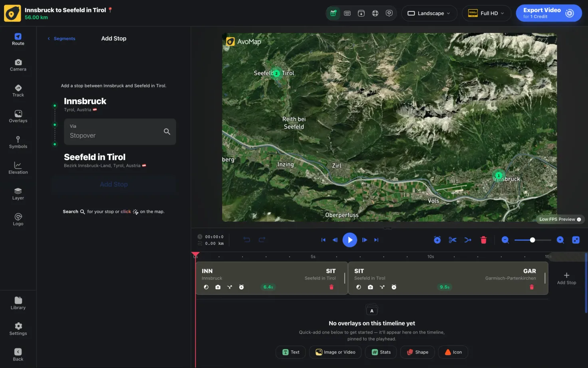Click the download/save icon in top toolbar

click(x=361, y=13)
